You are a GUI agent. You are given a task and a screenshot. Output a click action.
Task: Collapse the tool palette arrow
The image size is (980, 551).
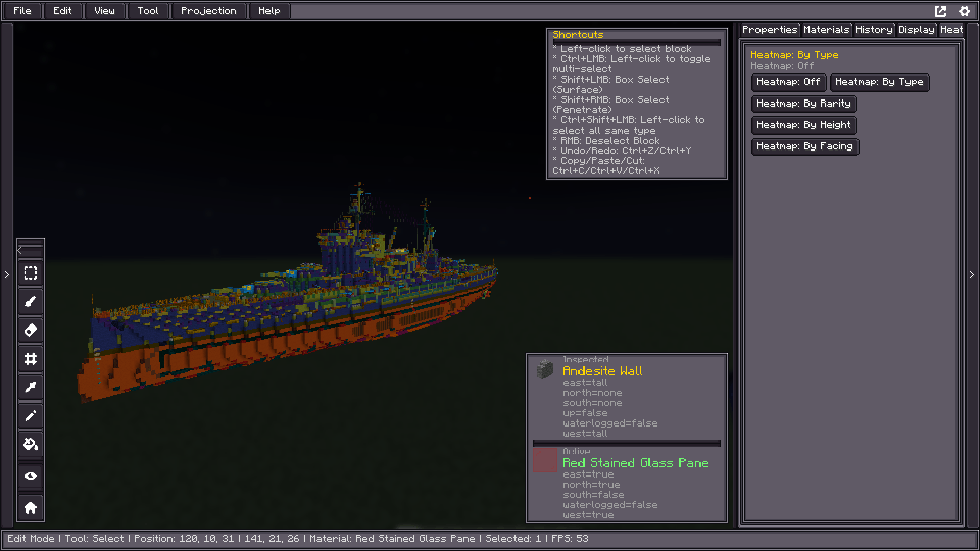click(x=20, y=250)
